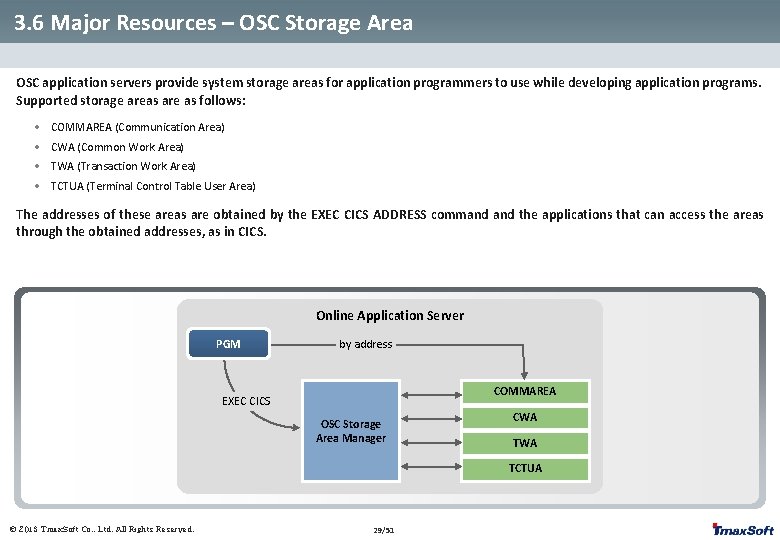Click the "Online Application Server" heading
Screen dimensions: 780x540
(390, 316)
